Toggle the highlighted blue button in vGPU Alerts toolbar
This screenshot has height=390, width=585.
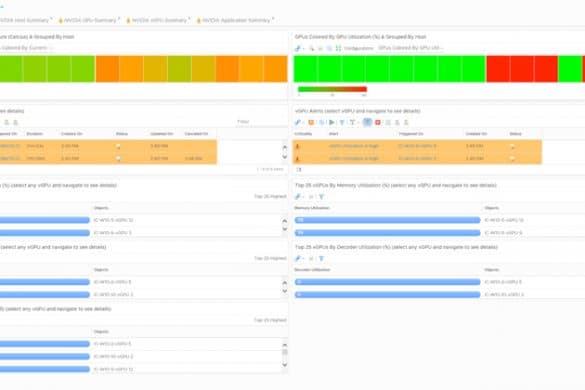tap(367, 122)
